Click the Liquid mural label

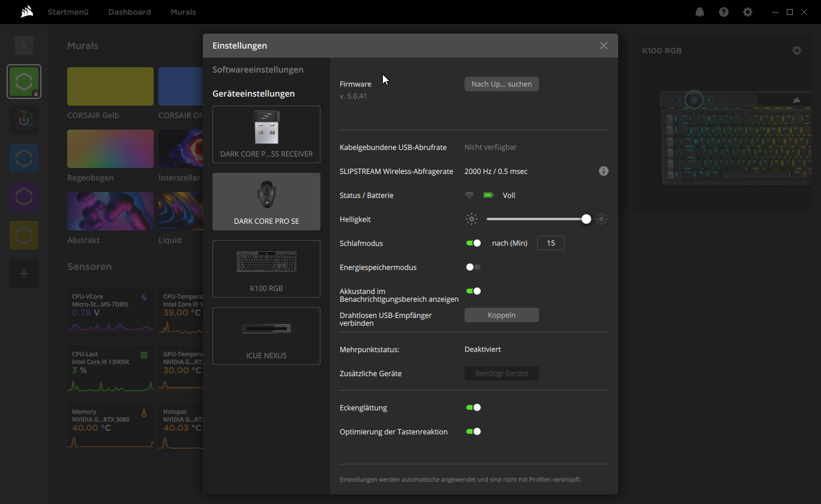tap(170, 240)
